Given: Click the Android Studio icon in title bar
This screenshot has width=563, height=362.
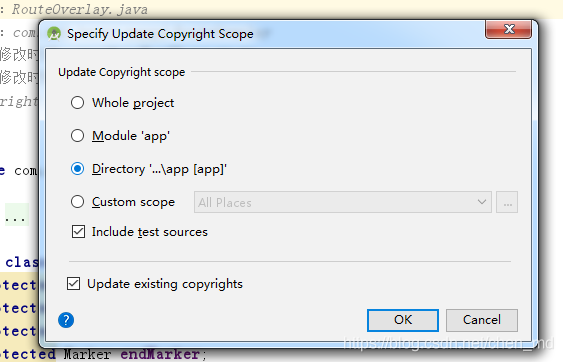Looking at the screenshot, I should click(x=54, y=34).
